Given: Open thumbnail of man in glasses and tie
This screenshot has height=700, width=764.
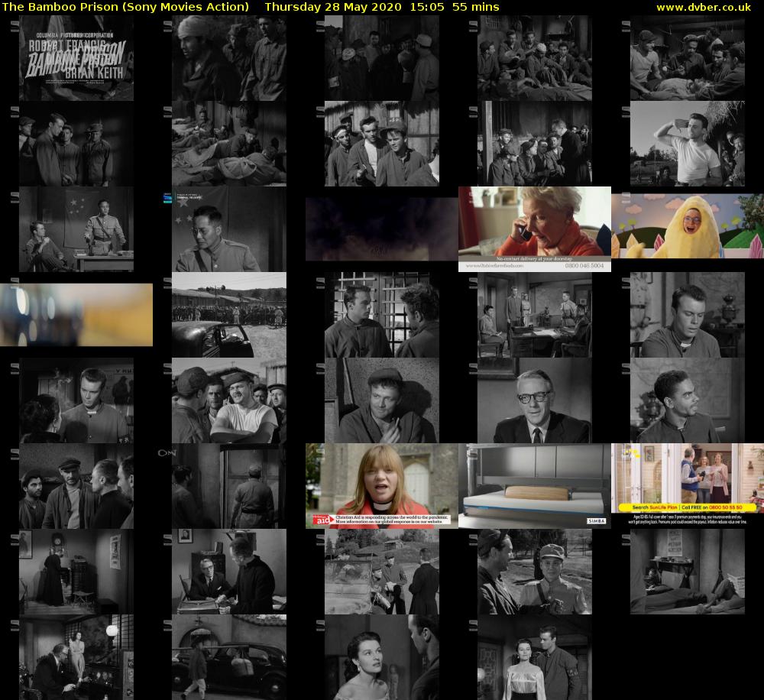Looking at the screenshot, I should tap(535, 400).
